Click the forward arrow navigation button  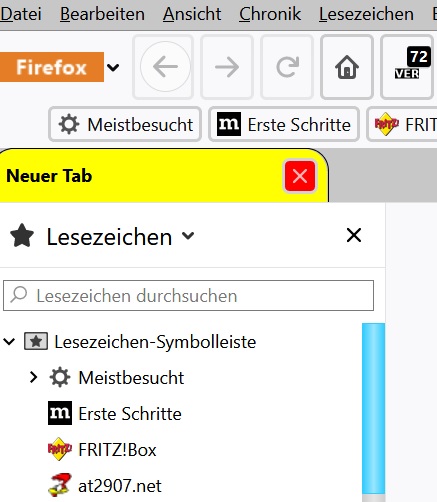pyautogui.click(x=227, y=67)
